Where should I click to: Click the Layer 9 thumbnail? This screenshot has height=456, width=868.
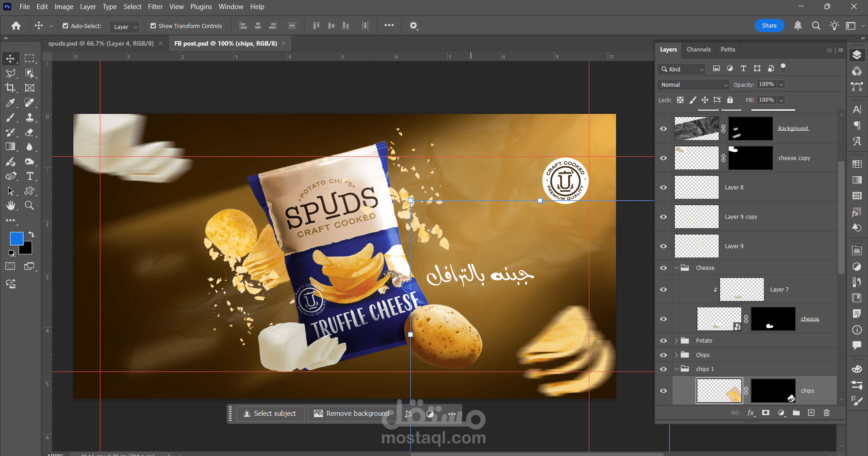(x=697, y=246)
